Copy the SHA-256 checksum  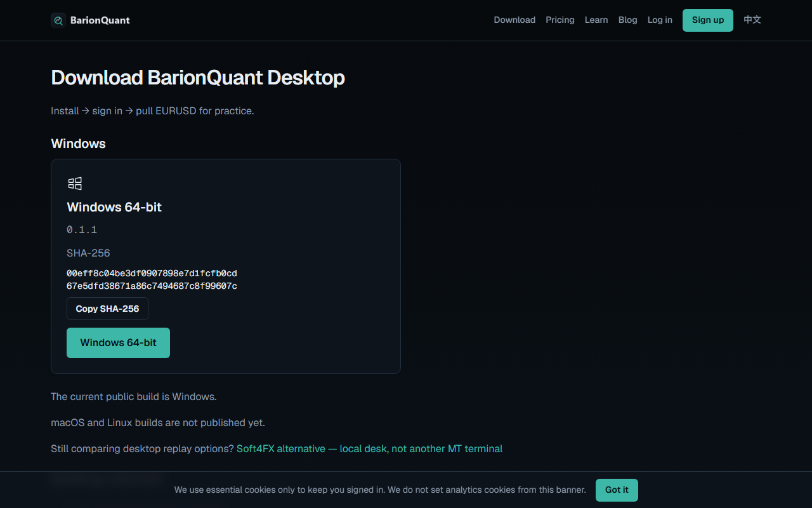click(x=107, y=309)
